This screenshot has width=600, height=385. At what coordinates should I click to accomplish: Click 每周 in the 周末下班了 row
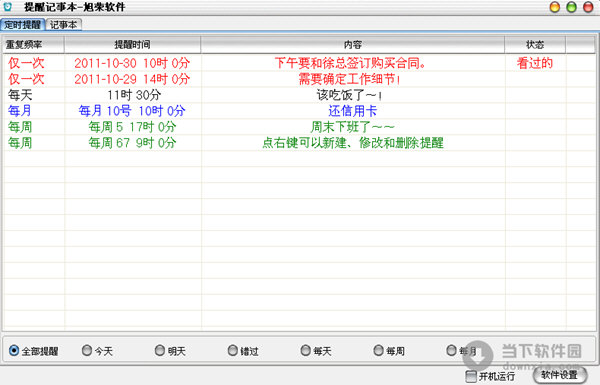[20, 127]
